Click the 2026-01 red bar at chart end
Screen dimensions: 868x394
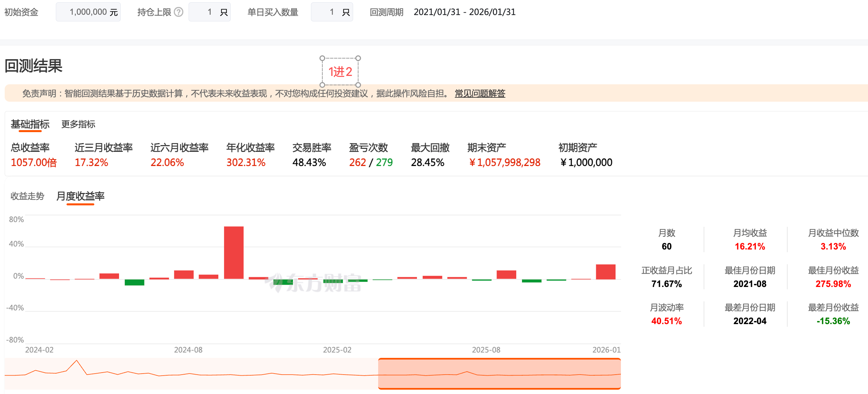pyautogui.click(x=605, y=272)
